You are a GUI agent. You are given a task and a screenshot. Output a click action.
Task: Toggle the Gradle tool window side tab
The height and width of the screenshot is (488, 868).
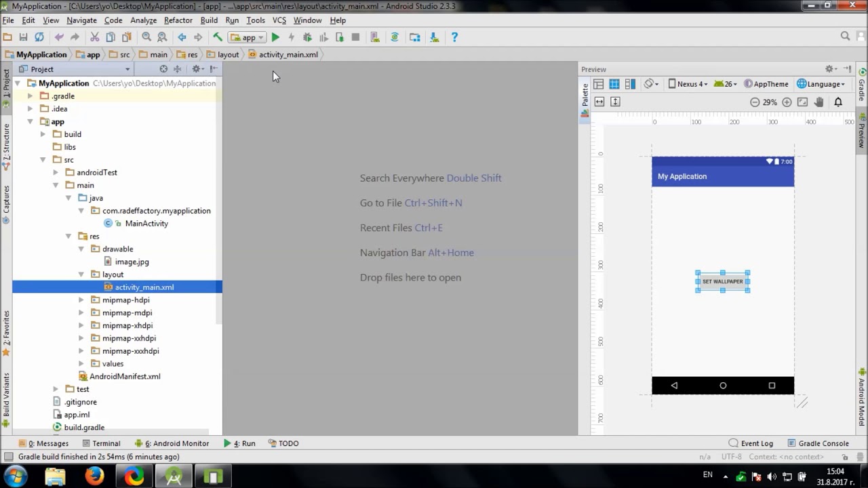(x=862, y=84)
